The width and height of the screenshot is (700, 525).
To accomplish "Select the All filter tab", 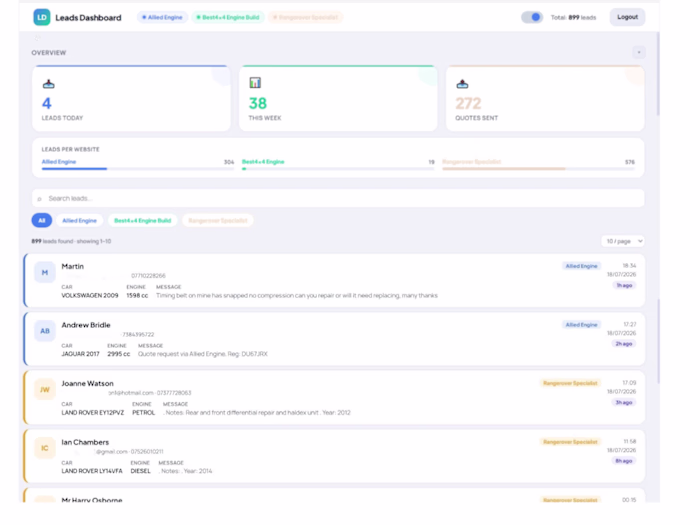I will click(42, 221).
